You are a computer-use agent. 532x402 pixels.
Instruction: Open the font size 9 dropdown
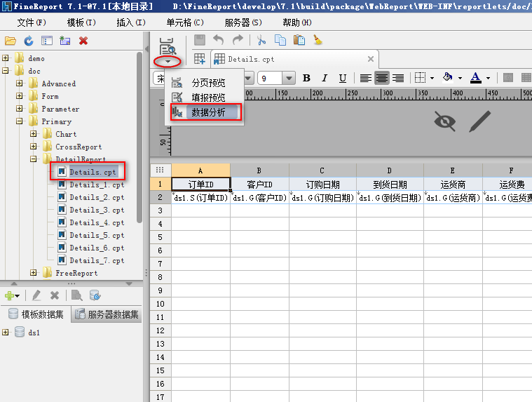pyautogui.click(x=289, y=79)
